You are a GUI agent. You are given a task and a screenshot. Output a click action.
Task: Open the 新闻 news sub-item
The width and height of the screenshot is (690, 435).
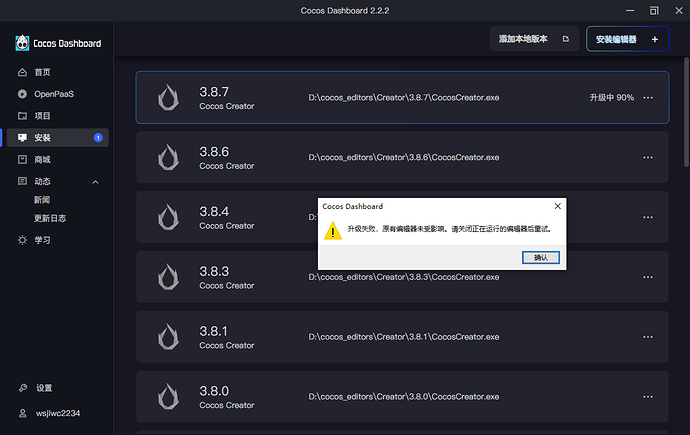coord(42,200)
